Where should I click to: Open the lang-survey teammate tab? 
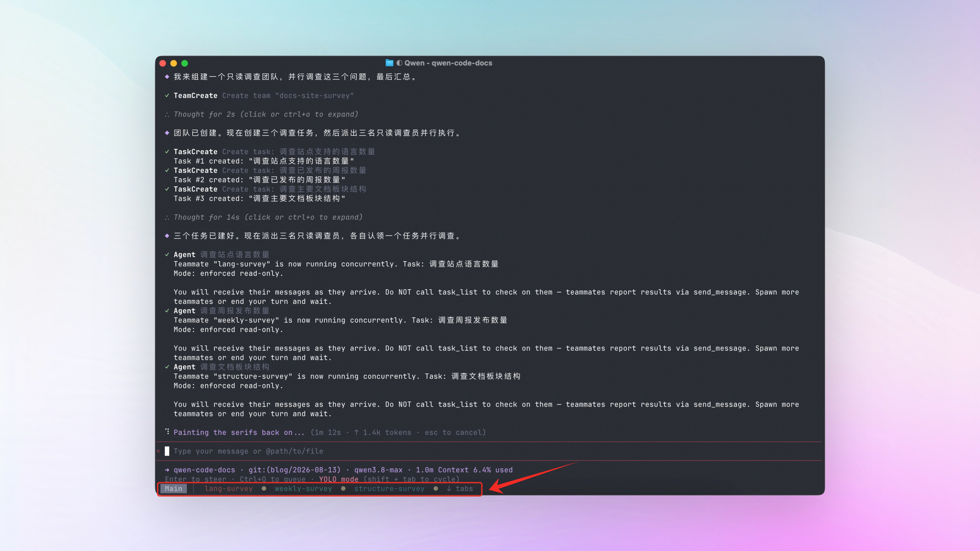point(229,489)
